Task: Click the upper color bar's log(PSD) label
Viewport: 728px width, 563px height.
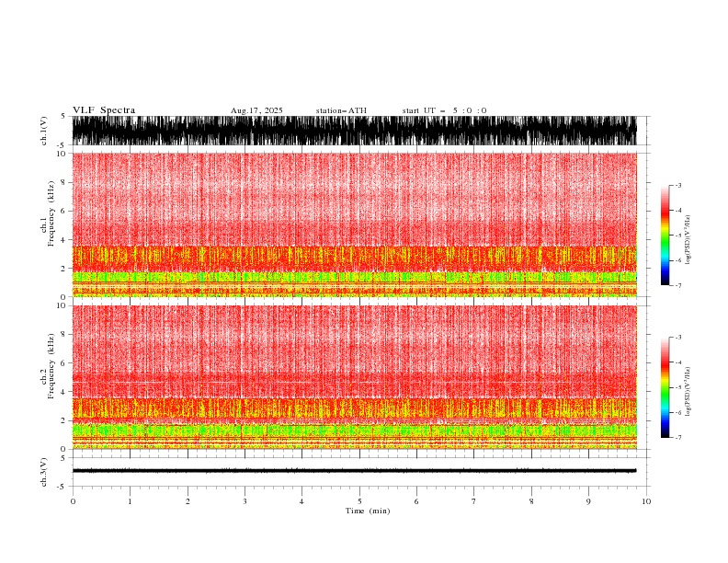Action: pos(688,240)
